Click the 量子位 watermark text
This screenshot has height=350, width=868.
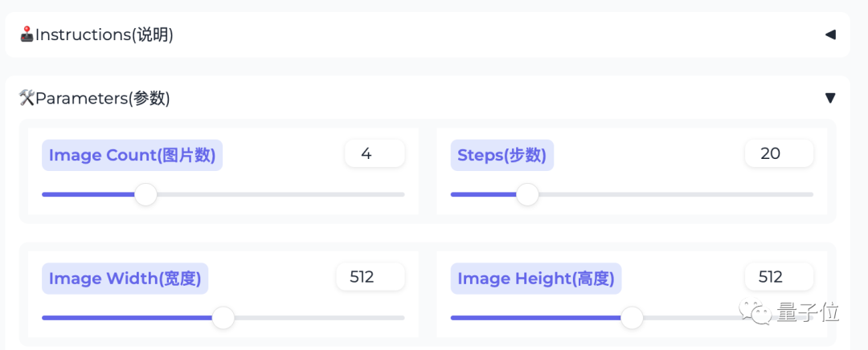pyautogui.click(x=808, y=312)
